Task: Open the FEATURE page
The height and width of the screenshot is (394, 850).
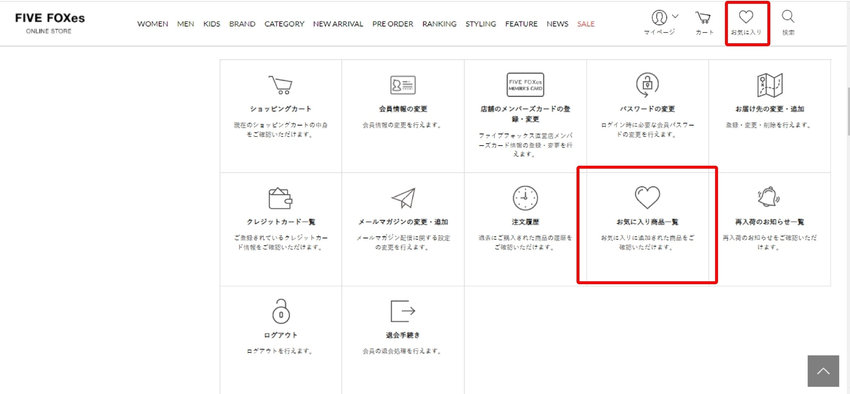Action: pyautogui.click(x=521, y=24)
